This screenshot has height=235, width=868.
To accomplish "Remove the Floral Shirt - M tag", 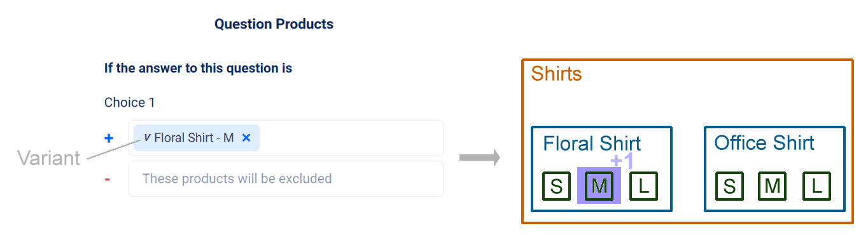I will 246,138.
